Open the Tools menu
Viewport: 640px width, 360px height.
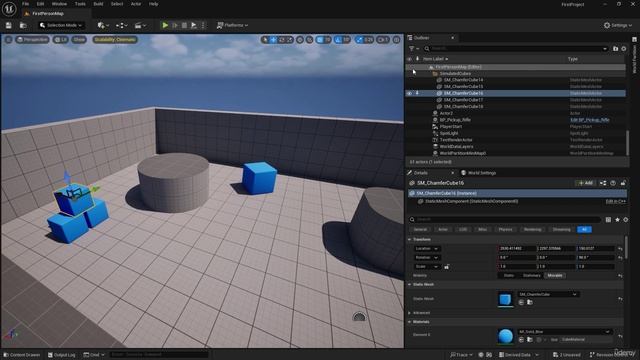(x=80, y=4)
